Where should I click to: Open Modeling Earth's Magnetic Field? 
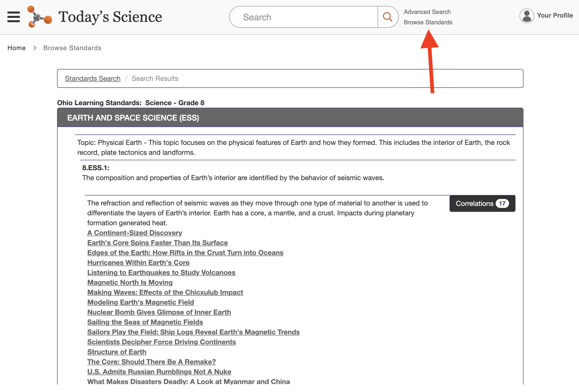[x=140, y=302]
